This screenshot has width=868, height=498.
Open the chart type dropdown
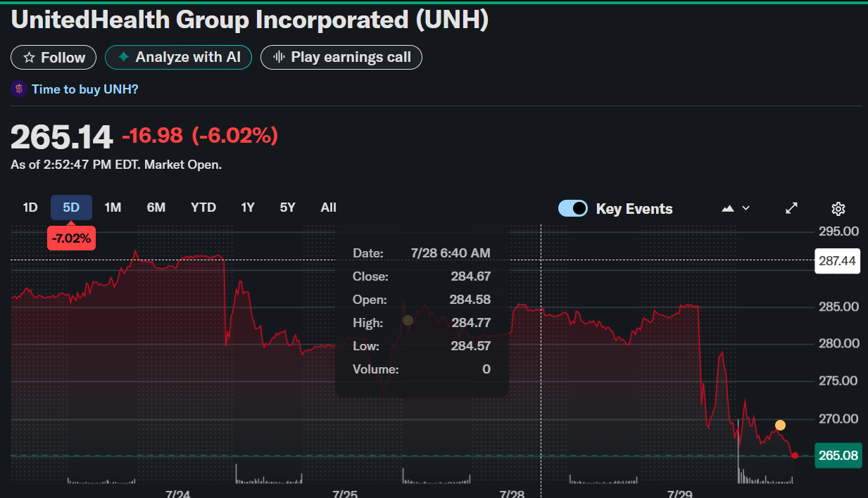click(736, 208)
